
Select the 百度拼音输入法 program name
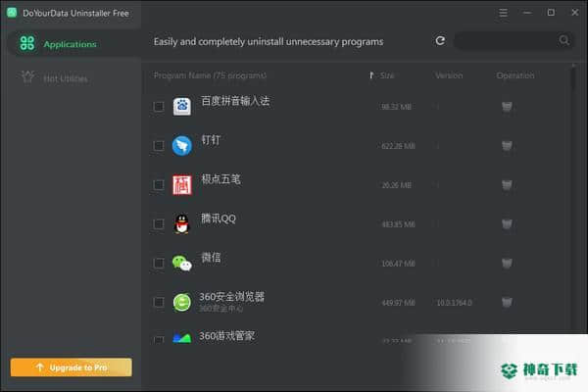[235, 101]
